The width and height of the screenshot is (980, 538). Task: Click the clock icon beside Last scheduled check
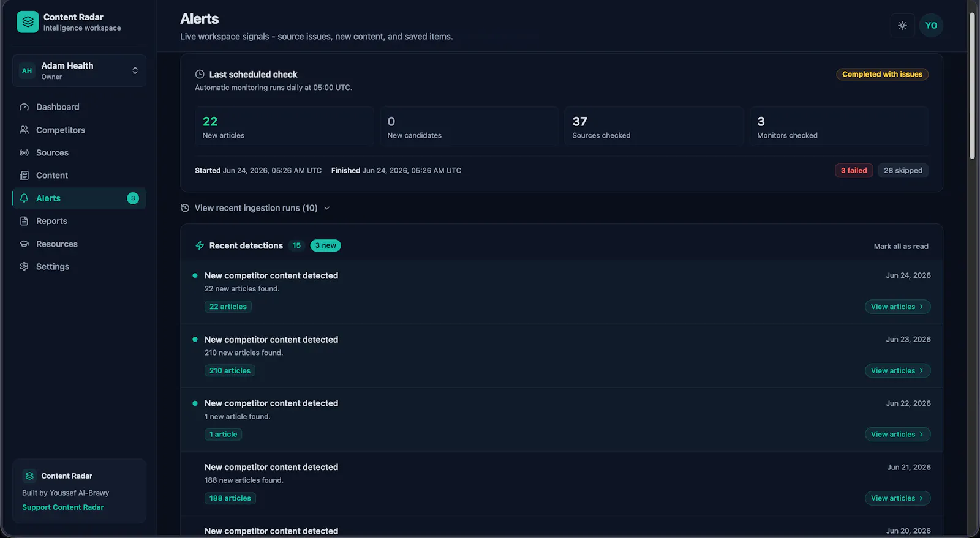(x=200, y=74)
